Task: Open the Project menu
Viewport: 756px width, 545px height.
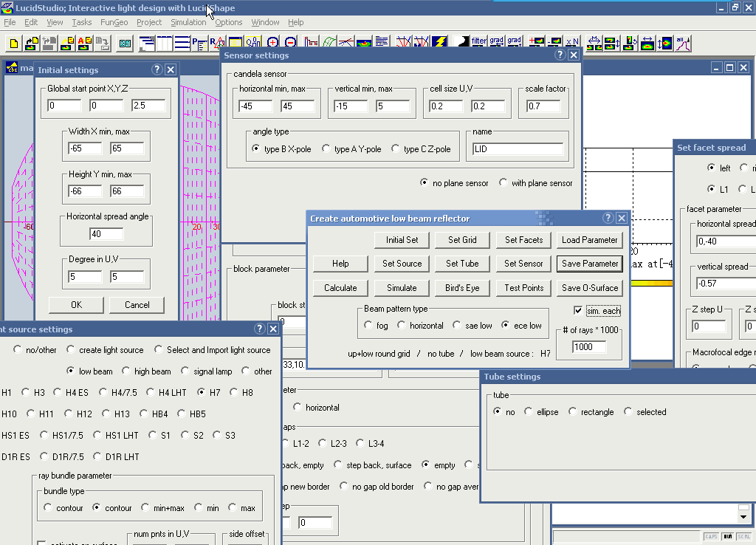Action: [x=149, y=22]
